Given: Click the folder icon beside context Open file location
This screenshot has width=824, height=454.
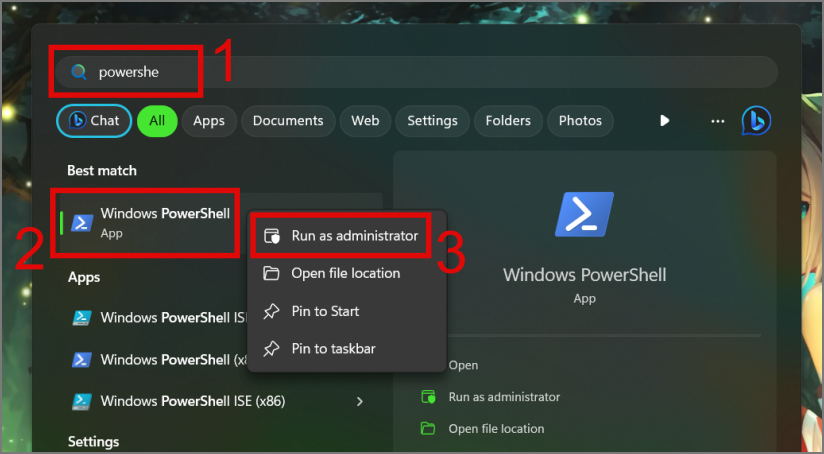Looking at the screenshot, I should [271, 273].
